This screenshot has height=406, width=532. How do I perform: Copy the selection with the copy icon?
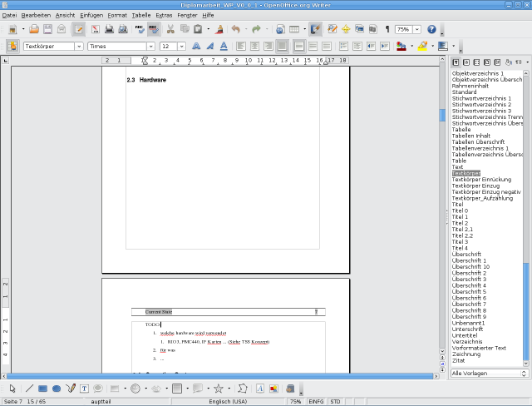point(185,29)
